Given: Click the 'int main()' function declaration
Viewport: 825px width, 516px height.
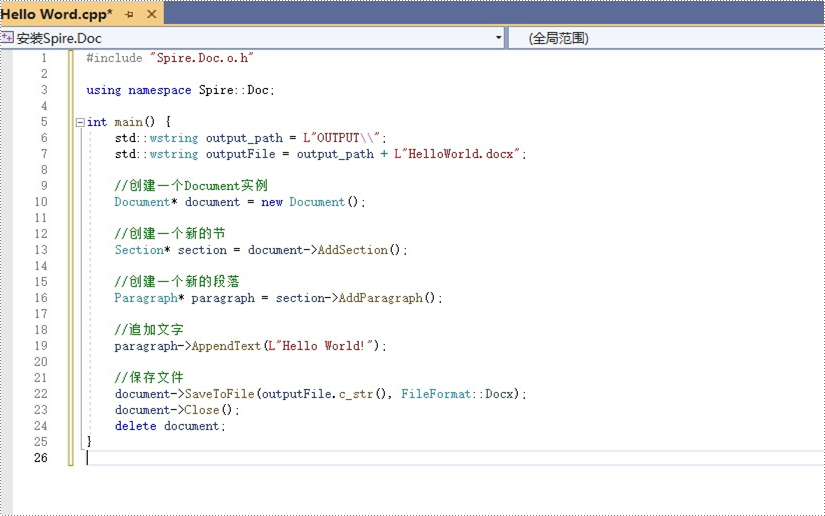Looking at the screenshot, I should pyautogui.click(x=121, y=122).
